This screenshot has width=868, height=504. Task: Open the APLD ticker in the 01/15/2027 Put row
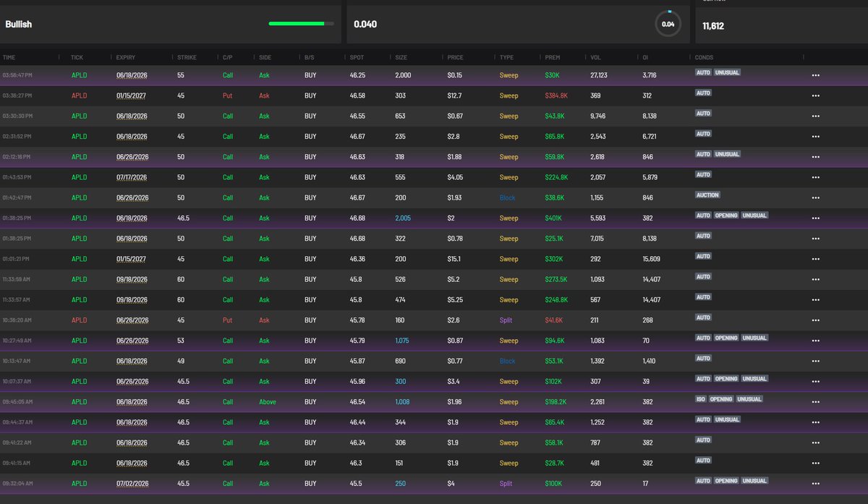click(x=79, y=95)
